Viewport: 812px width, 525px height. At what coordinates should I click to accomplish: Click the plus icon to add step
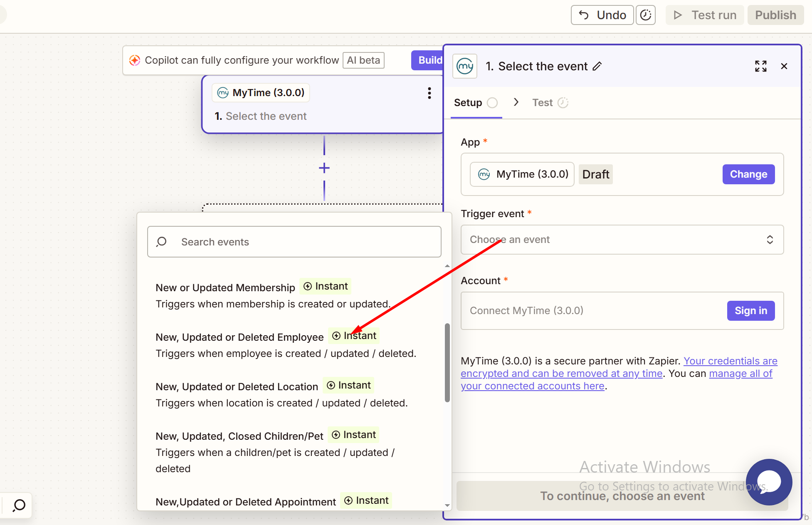324,168
